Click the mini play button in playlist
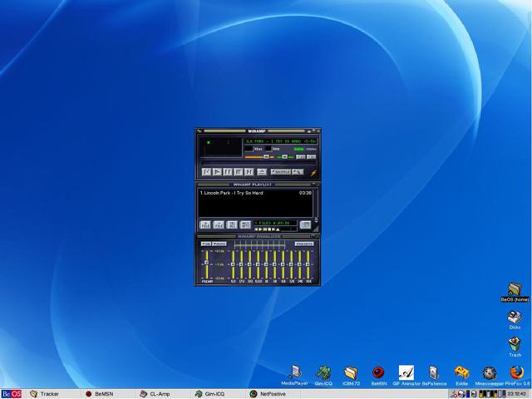Image resolution: width=532 pixels, height=399 pixels. [260, 229]
